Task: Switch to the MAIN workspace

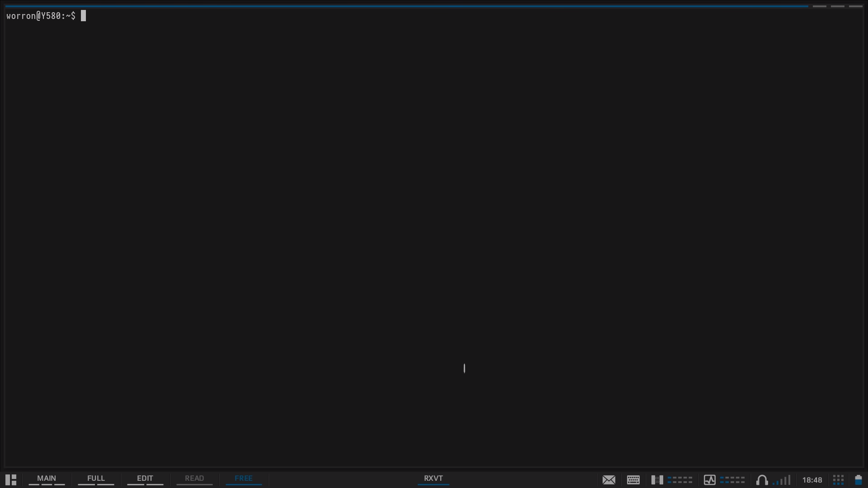Action: tap(47, 479)
